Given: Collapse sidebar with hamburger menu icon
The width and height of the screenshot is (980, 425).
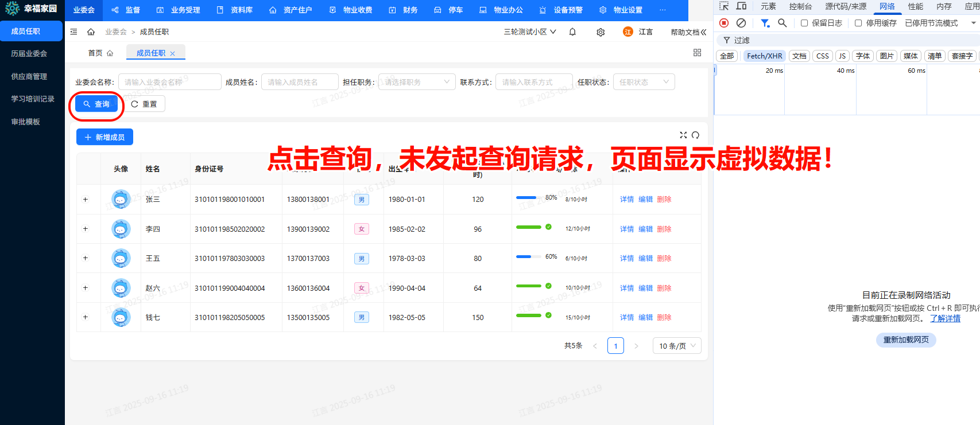Looking at the screenshot, I should [73, 32].
